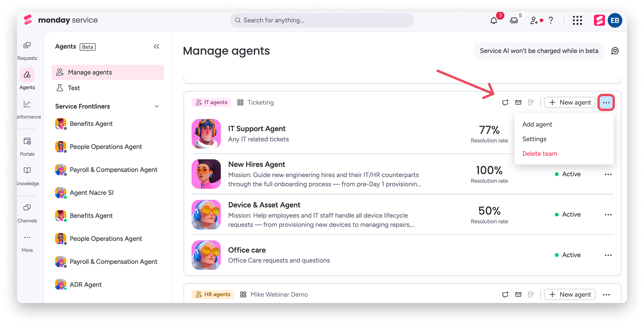Click More in the left rail

pyautogui.click(x=27, y=243)
